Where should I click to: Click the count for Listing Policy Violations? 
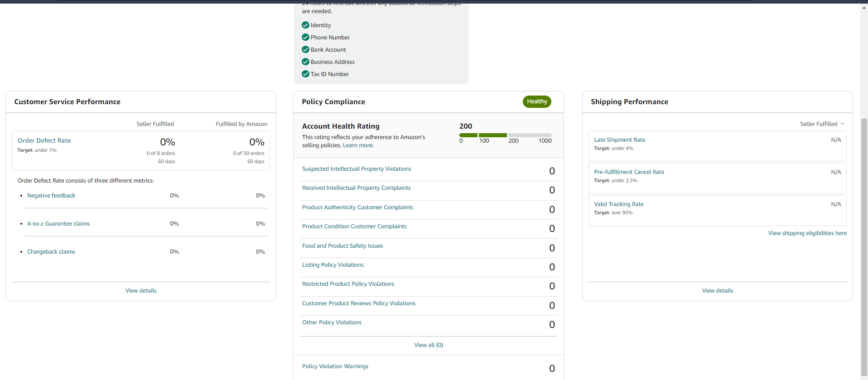[552, 267]
